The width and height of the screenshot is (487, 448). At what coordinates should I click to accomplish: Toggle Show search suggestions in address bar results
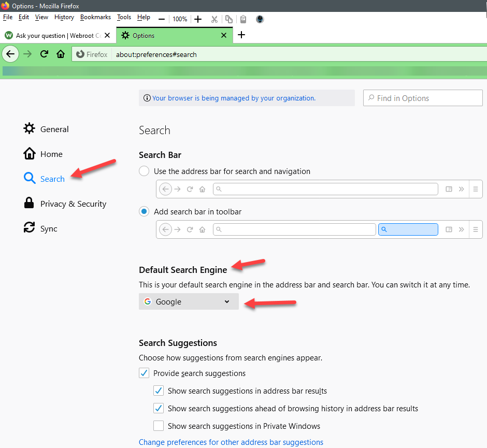tap(159, 391)
